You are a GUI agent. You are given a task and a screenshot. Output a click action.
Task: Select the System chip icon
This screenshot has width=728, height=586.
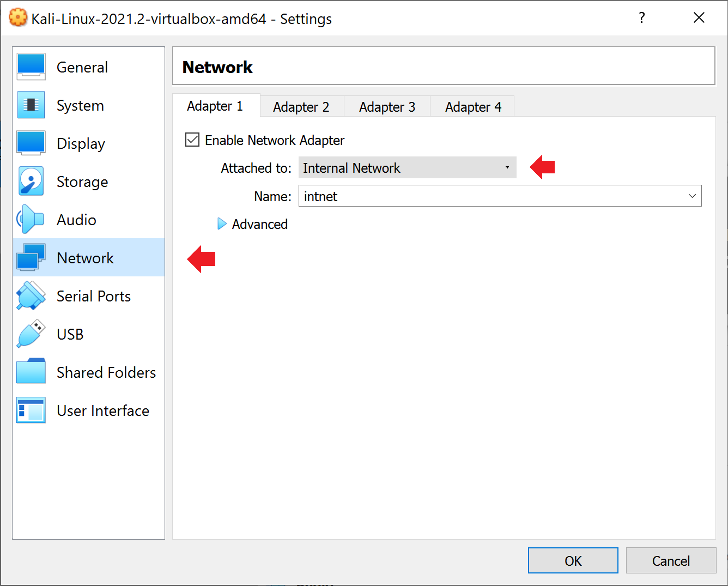31,105
